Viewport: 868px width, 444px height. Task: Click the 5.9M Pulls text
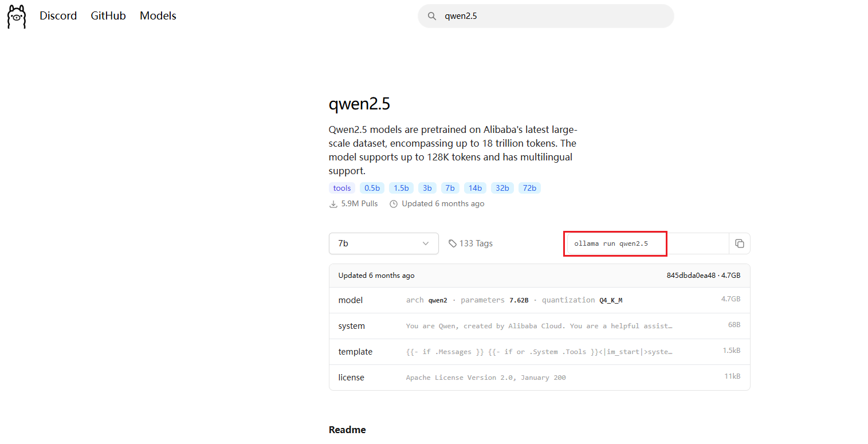[x=359, y=204]
